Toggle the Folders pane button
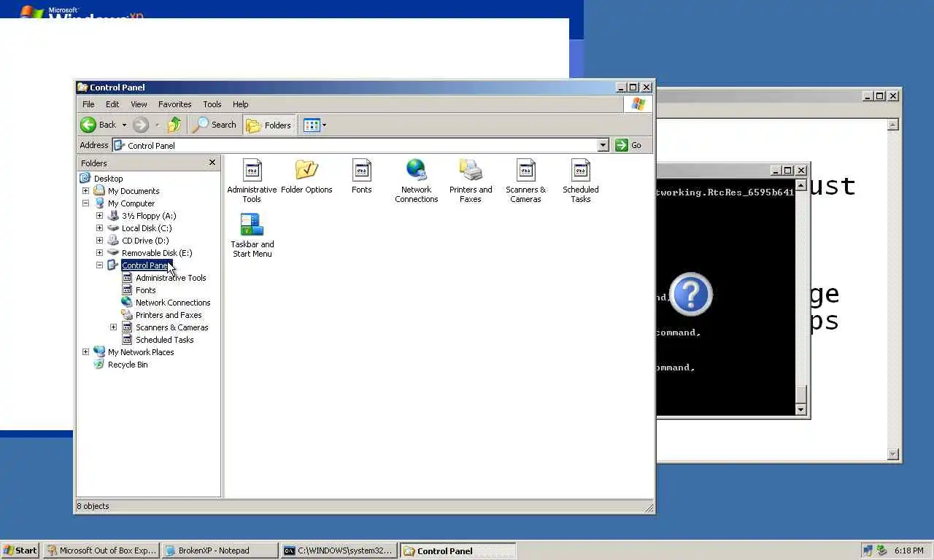The width and height of the screenshot is (934, 560). [269, 125]
